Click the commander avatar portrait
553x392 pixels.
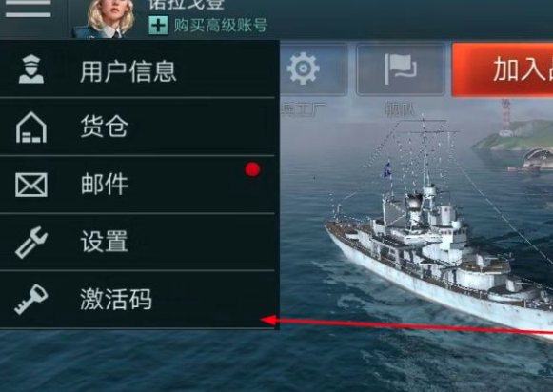[105, 18]
